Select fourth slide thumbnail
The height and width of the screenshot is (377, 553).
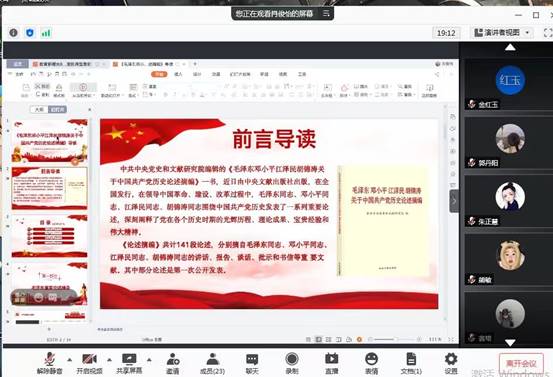point(49,284)
